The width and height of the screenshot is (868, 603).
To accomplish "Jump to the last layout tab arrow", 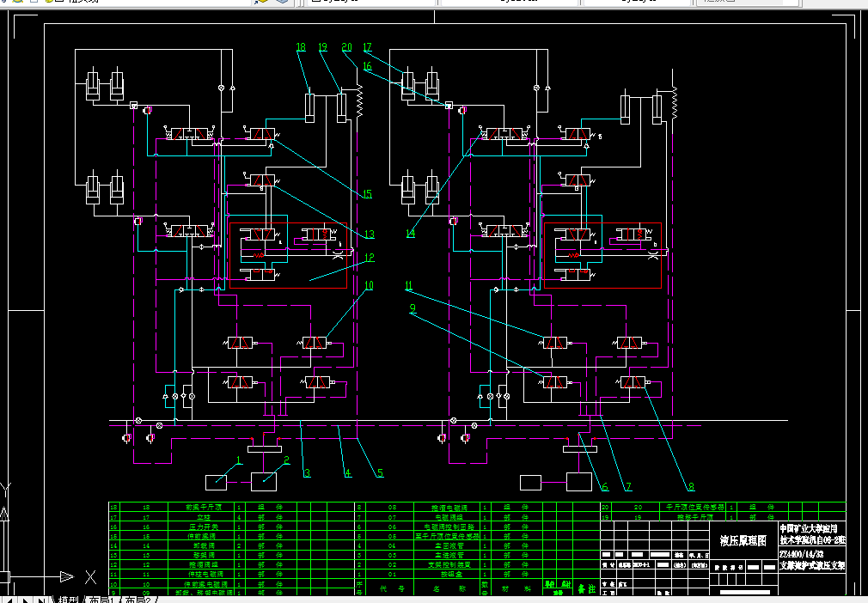I will 41,600.
